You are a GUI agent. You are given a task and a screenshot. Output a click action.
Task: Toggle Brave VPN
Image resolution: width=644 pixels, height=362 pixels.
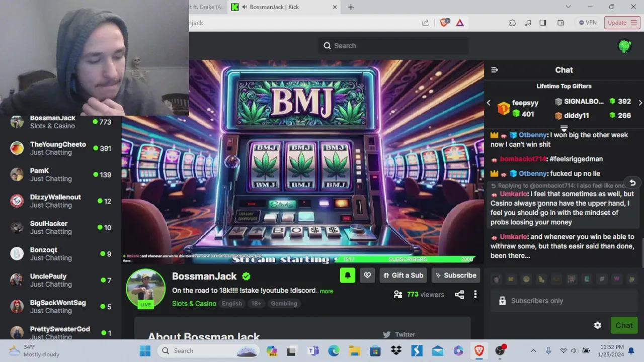coord(588,23)
